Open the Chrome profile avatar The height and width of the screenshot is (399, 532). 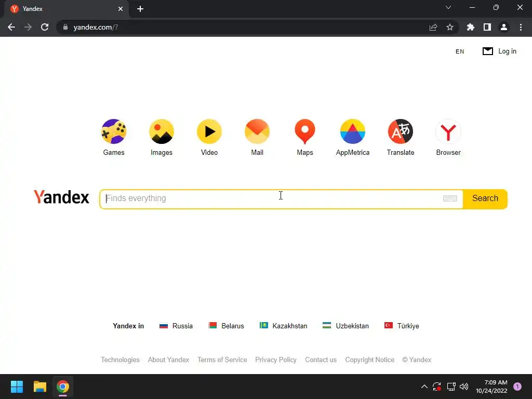point(504,27)
